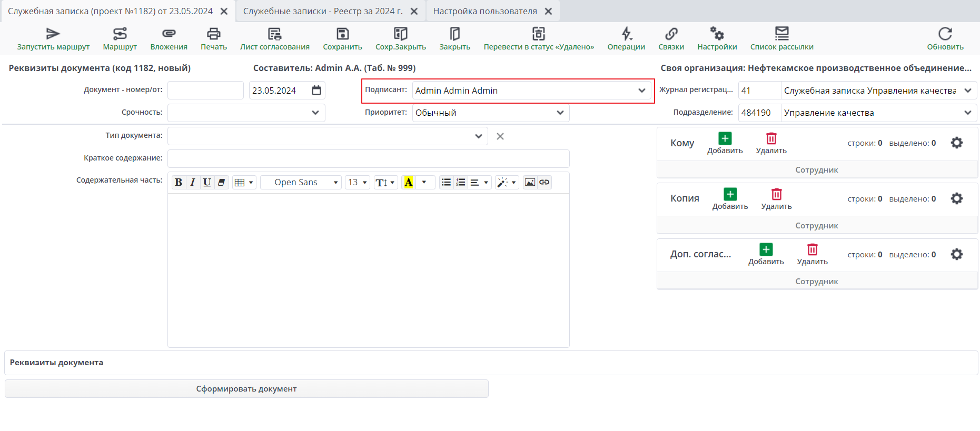Open the Open Sans font family dropdown

[x=301, y=183]
